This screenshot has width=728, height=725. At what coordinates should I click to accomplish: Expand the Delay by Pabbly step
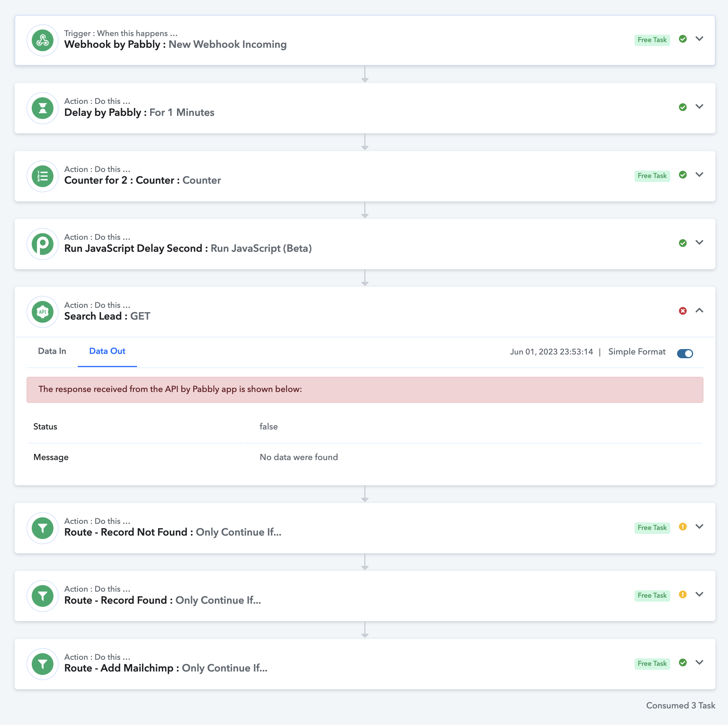[699, 107]
